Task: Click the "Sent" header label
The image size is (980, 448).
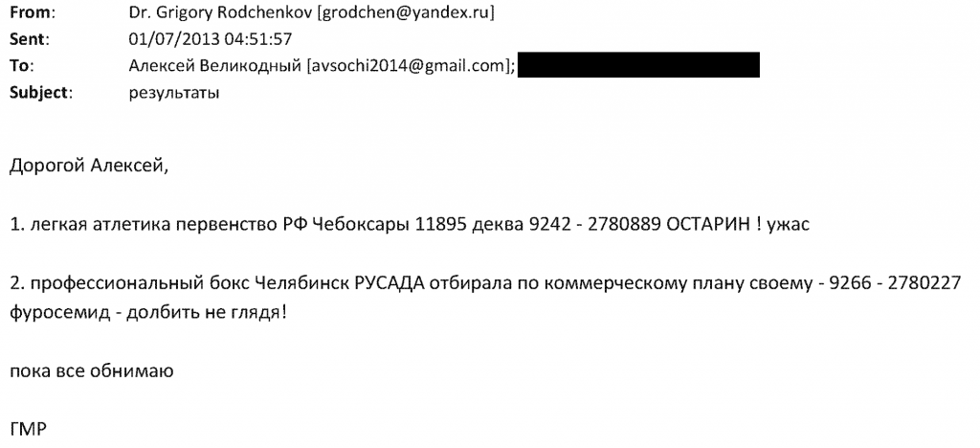Action: pos(30,39)
